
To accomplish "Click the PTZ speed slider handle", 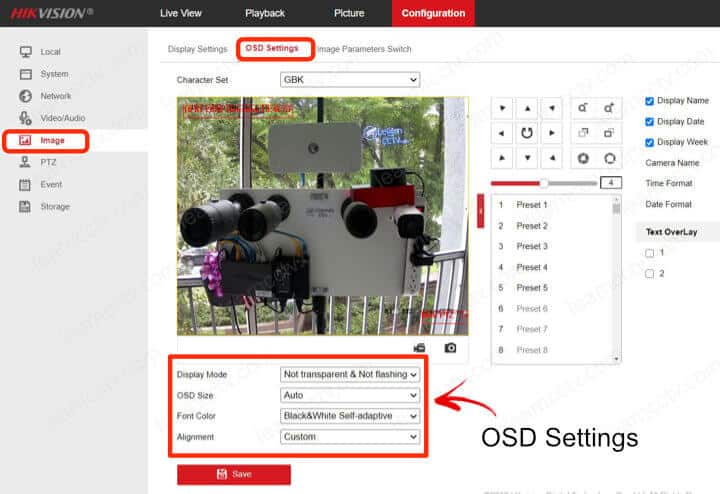I will [x=544, y=183].
